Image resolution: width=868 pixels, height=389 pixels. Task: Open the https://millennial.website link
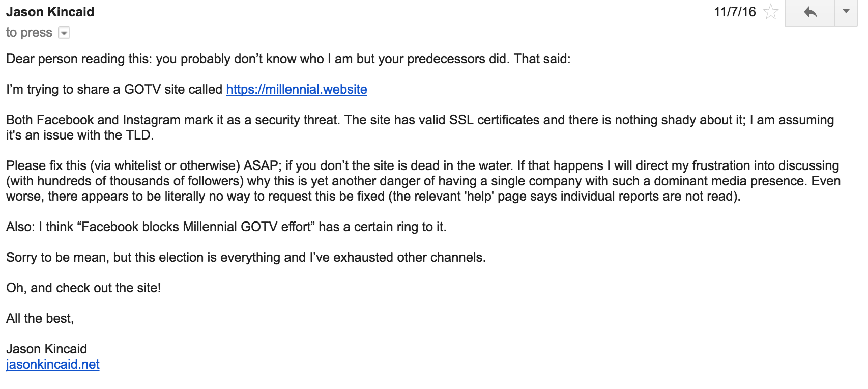(297, 89)
